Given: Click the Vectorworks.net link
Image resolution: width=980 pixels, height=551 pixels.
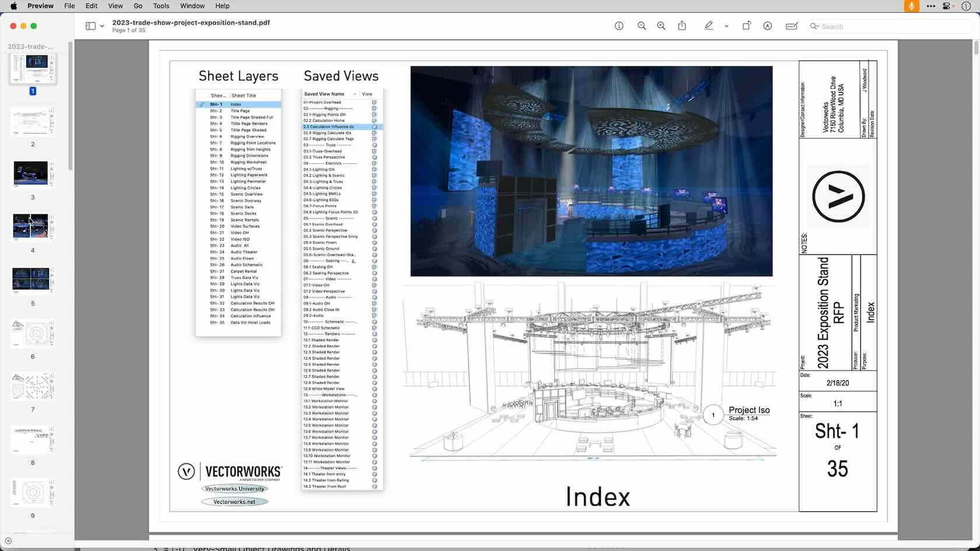Looking at the screenshot, I should [x=233, y=501].
